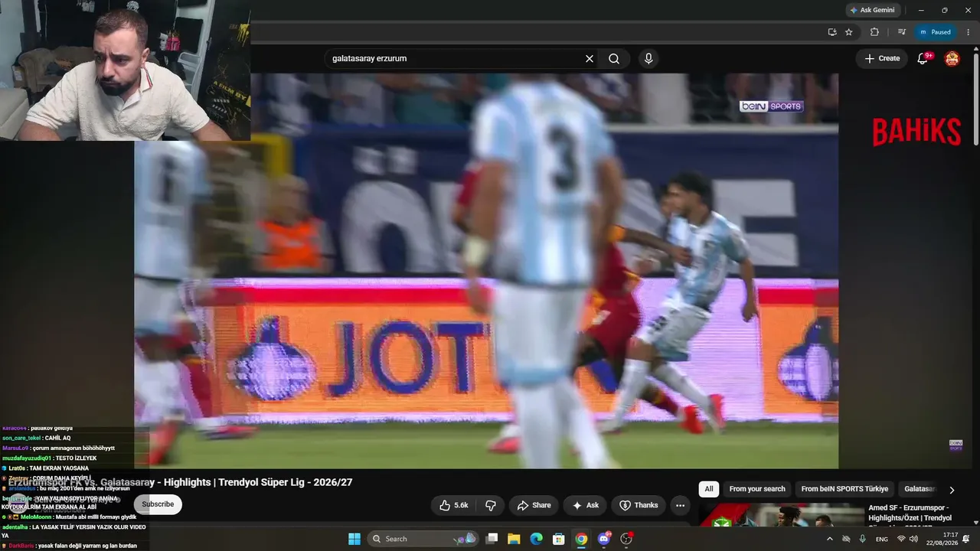Select the Galatasaray chip in the filter row

point(920,489)
